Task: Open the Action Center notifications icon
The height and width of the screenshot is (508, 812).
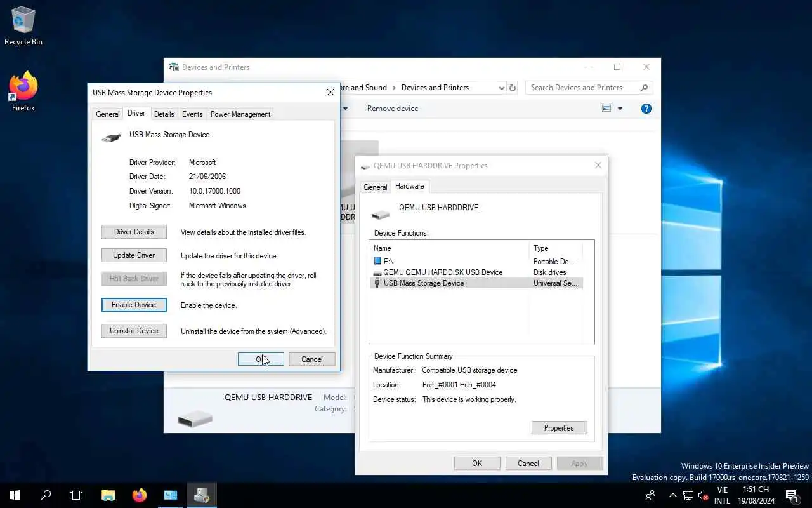Action: 792,495
